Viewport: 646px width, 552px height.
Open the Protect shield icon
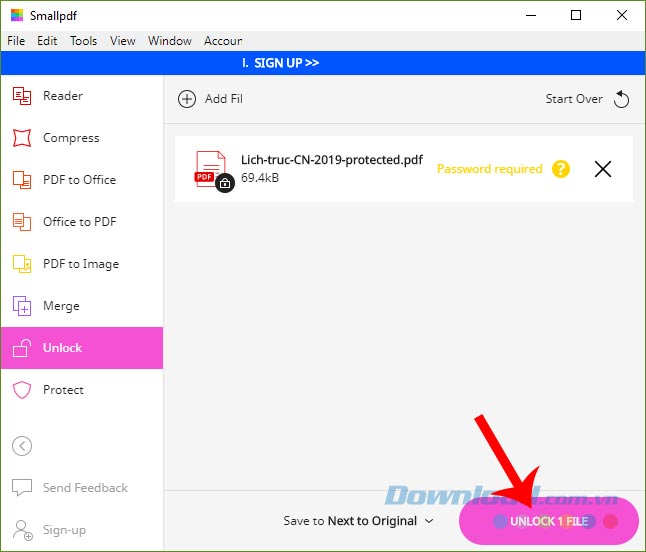click(x=22, y=390)
